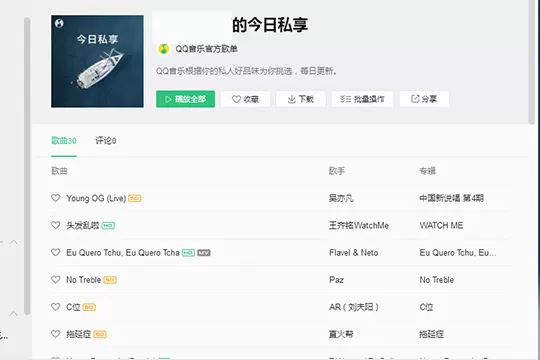
Task: Like the song C位
Action: tap(55, 307)
